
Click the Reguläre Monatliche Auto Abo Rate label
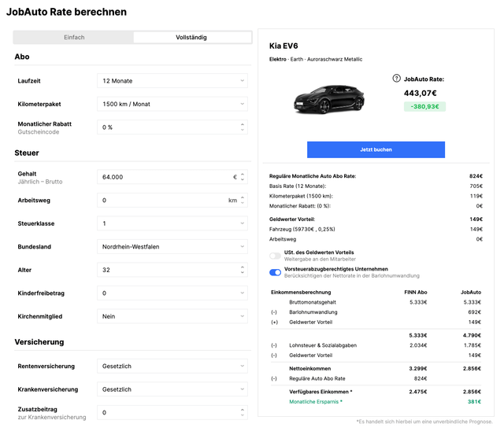tap(313, 176)
